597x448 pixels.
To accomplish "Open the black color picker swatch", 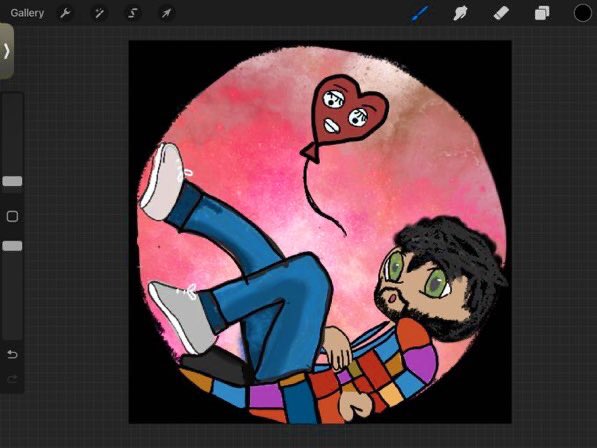I will 583,13.
